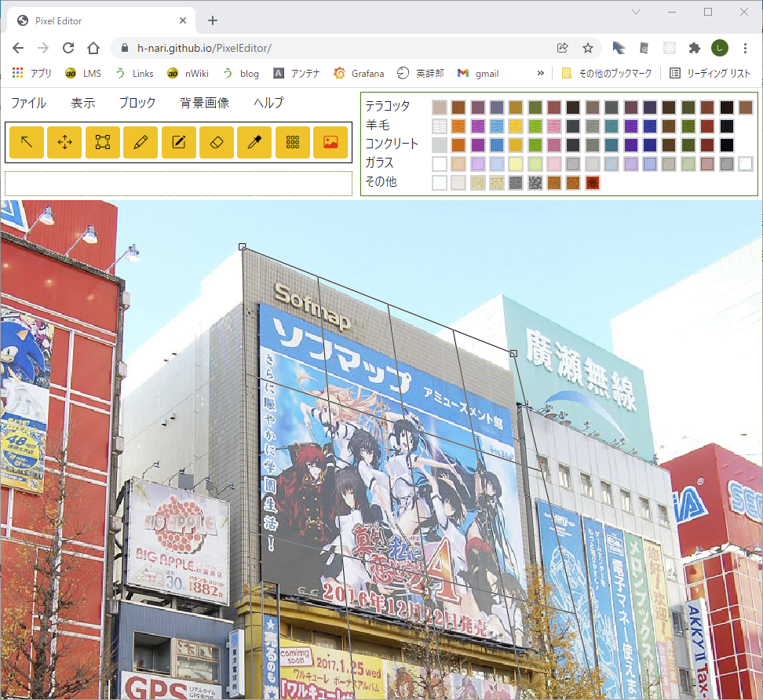Bookmark this page with the star icon

click(587, 48)
